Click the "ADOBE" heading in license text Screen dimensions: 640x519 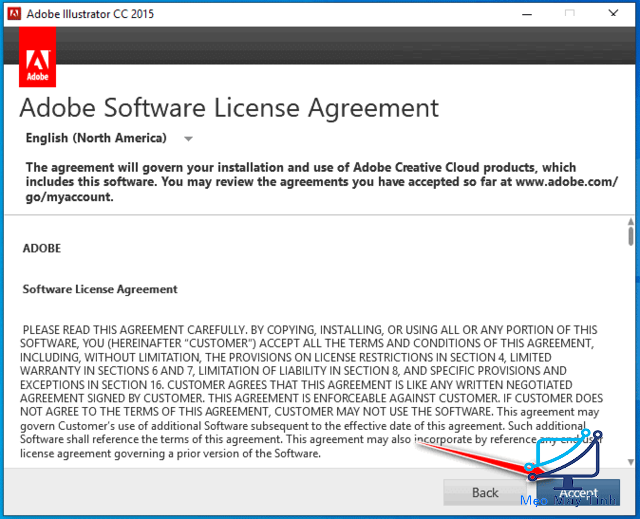click(x=42, y=248)
